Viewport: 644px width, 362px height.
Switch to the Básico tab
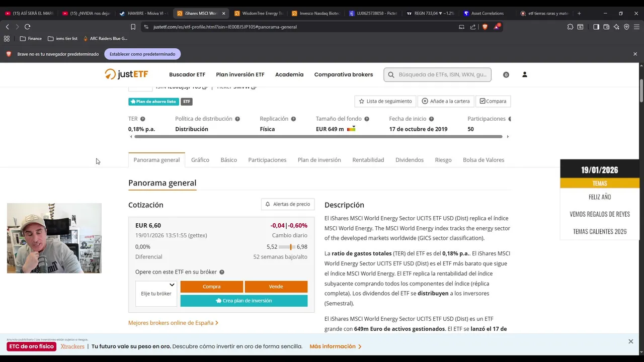[x=228, y=160]
